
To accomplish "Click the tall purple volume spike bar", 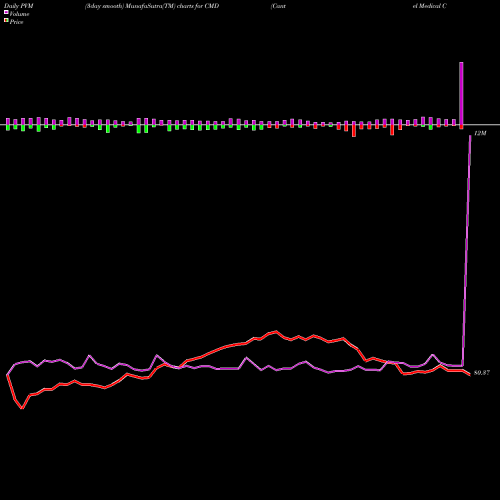I will point(461,93).
